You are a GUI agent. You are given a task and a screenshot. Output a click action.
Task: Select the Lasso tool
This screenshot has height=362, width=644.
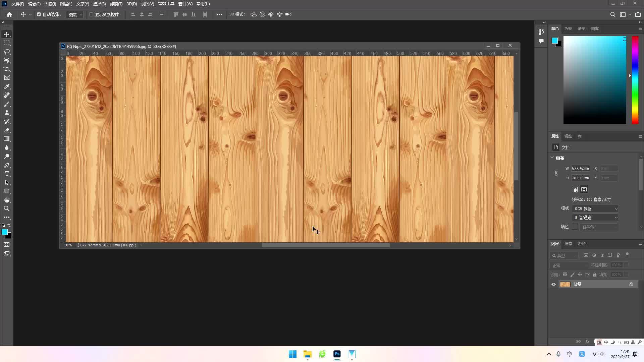7,52
